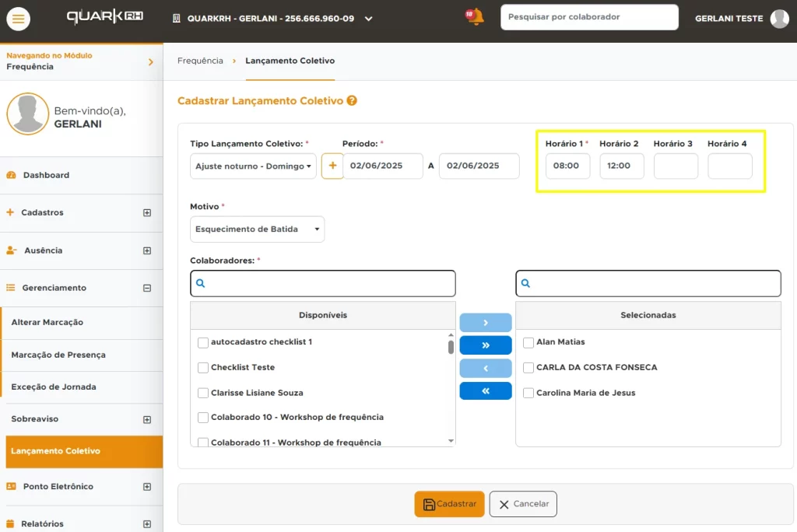797x532 pixels.
Task: Open the Motivo dropdown
Action: pos(257,229)
